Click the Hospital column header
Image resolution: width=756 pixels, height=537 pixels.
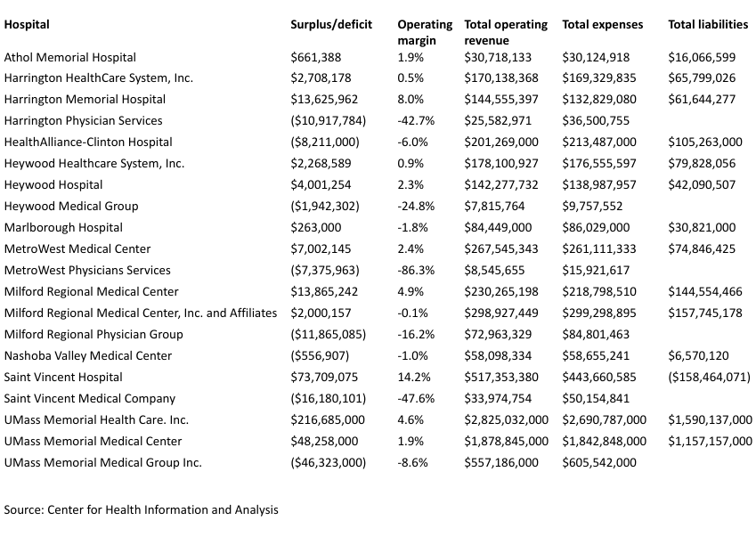point(27,25)
